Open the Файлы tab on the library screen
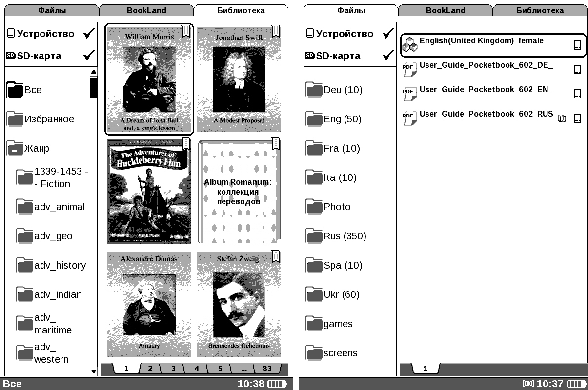 [52, 10]
